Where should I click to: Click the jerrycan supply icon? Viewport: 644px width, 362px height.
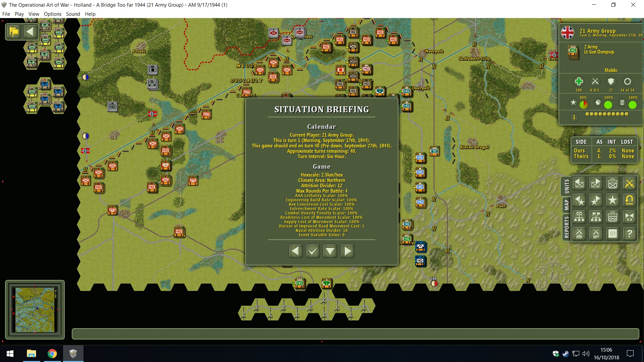(622, 102)
